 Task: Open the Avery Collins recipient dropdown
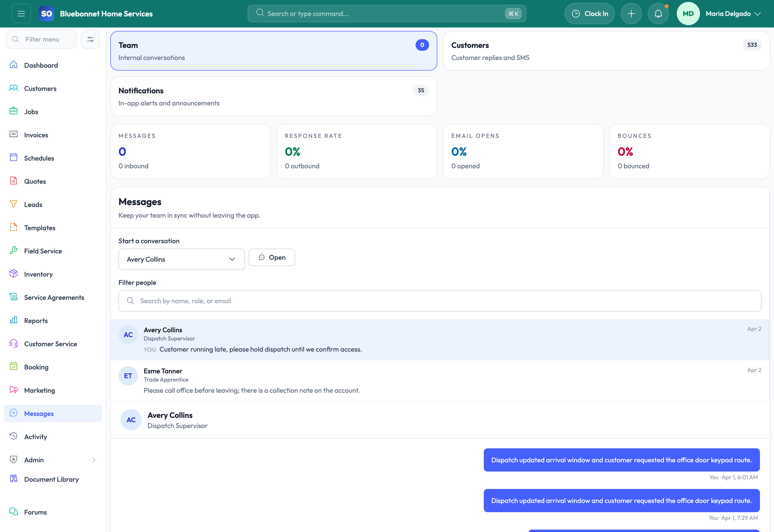point(181,259)
